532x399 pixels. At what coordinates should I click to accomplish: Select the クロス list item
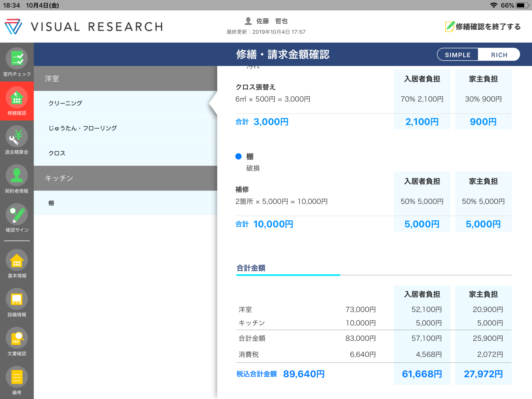pos(126,153)
